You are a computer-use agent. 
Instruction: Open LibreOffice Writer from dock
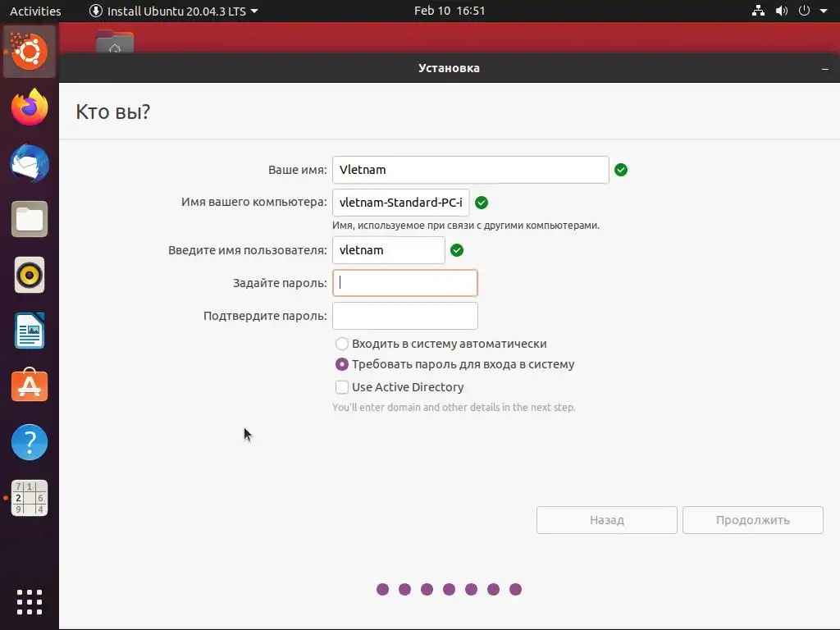pyautogui.click(x=30, y=331)
